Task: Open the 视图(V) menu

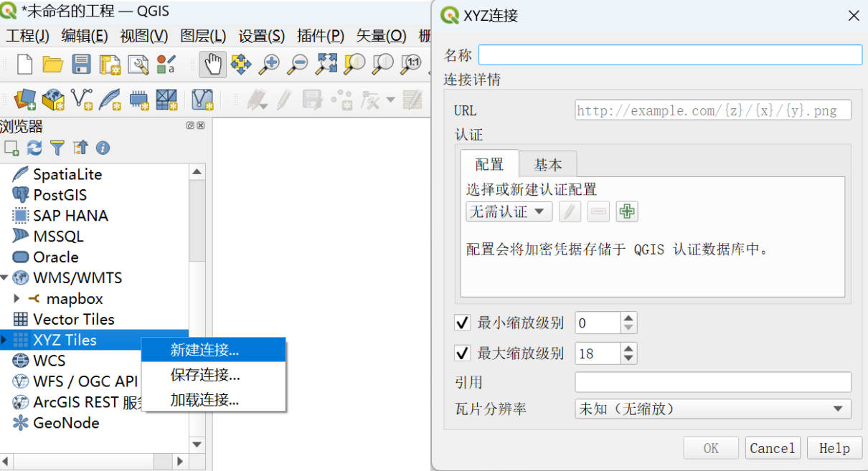Action: point(144,36)
